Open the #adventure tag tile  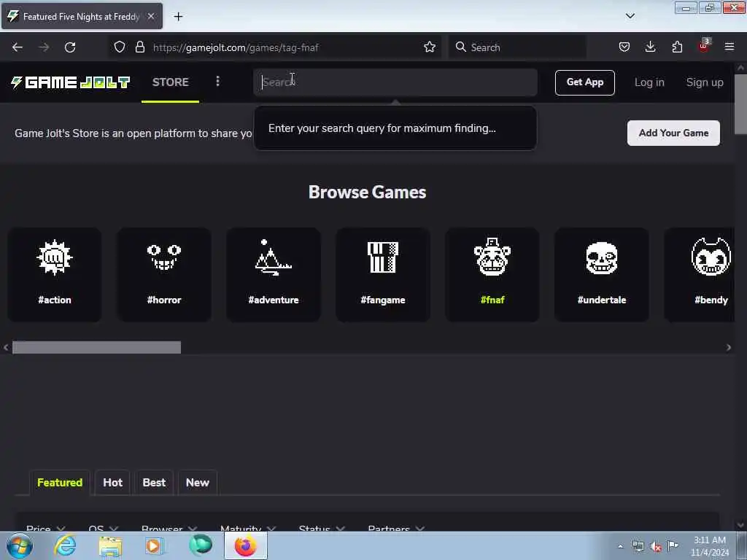[x=274, y=274]
